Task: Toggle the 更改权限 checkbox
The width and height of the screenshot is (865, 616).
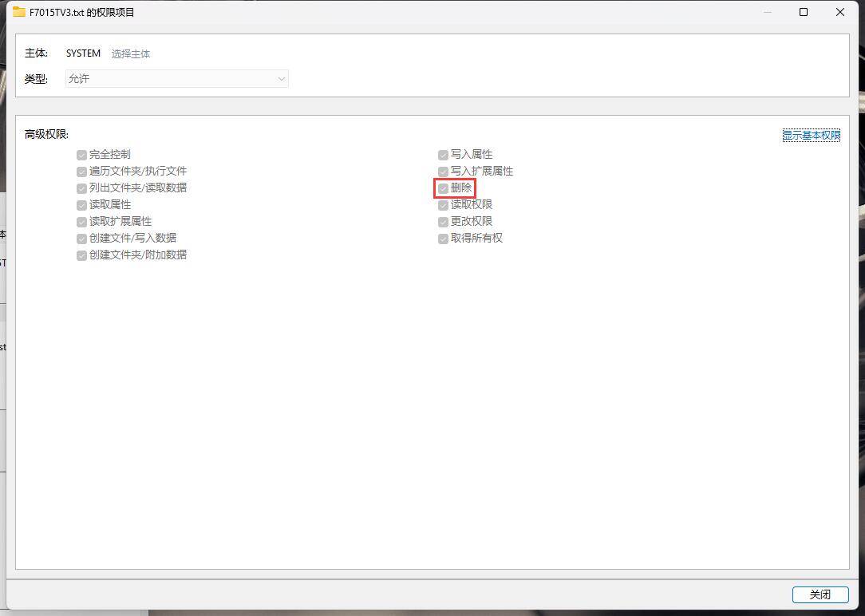Action: (x=443, y=222)
